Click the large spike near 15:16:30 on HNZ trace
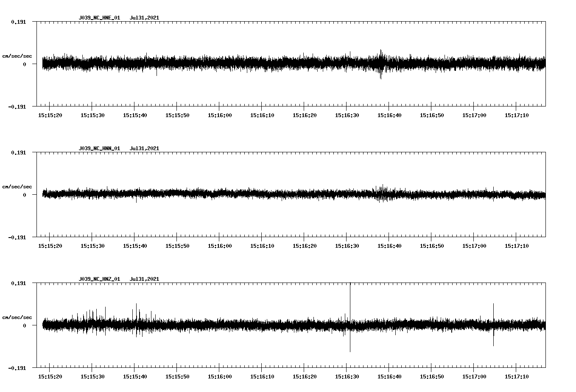 (x=350, y=317)
